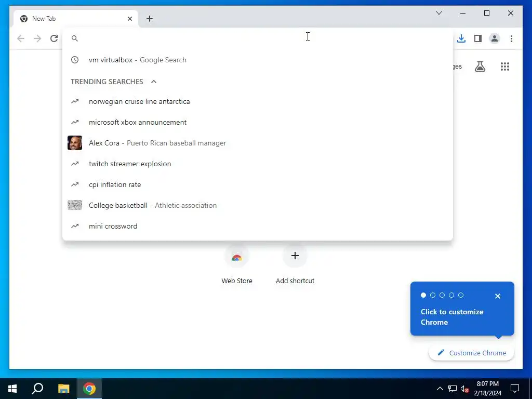
Task: Open a new tab with plus button
Action: tap(150, 19)
